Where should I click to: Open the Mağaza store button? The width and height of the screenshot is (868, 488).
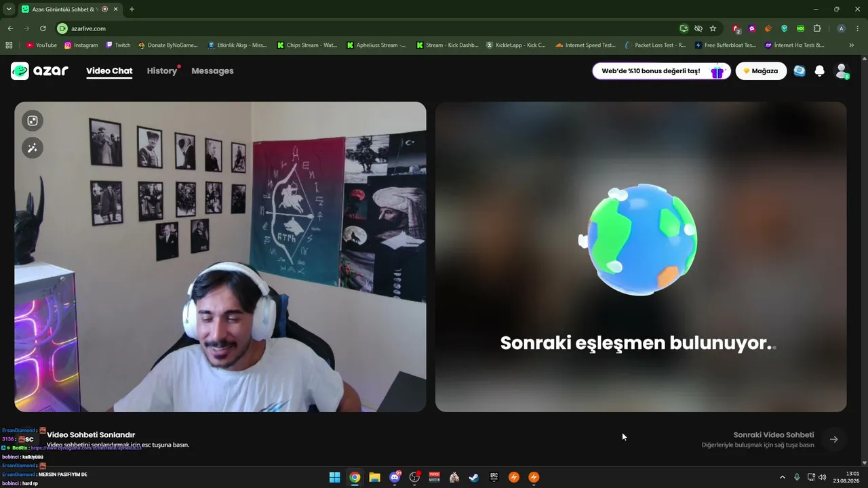(761, 71)
